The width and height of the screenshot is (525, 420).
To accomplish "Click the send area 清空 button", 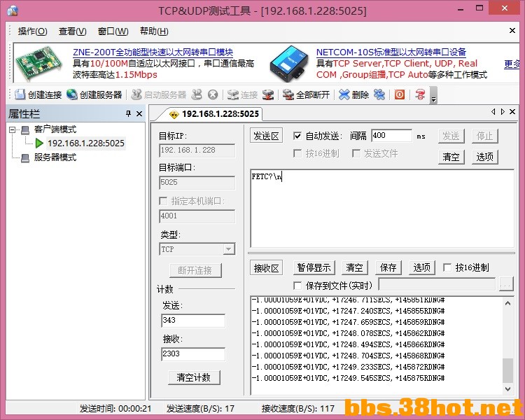I will pos(451,157).
